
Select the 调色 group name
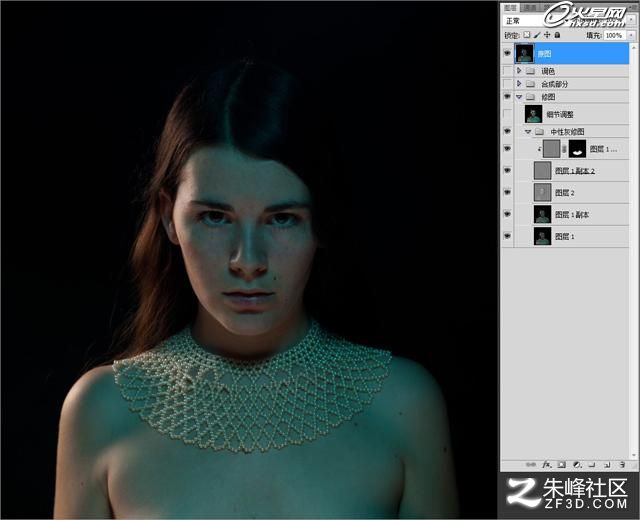548,71
